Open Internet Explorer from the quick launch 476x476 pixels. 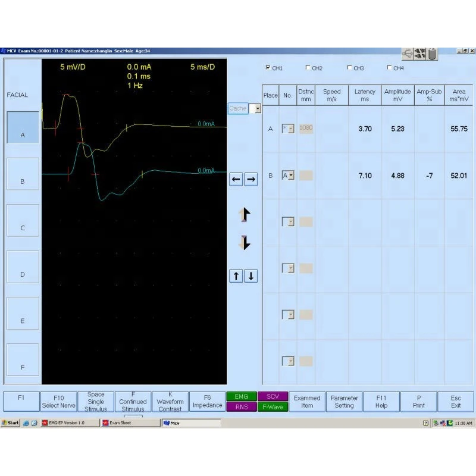[x=26, y=423]
